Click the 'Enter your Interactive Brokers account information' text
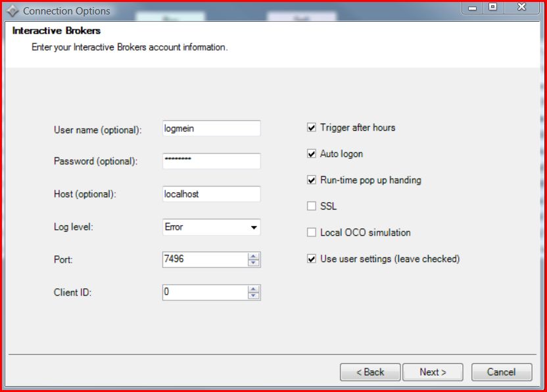This screenshot has width=547, height=392. click(130, 47)
